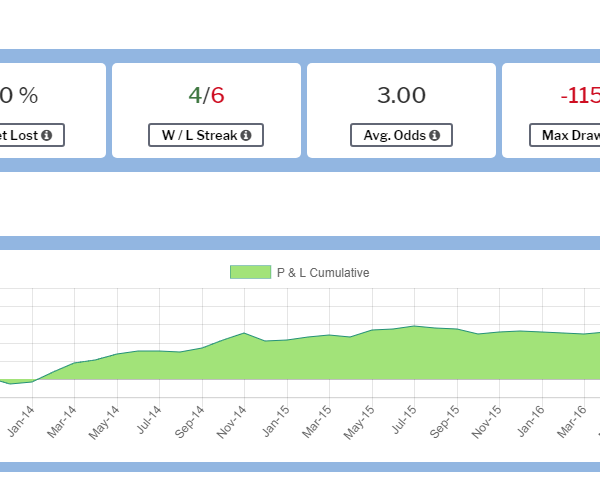Click the Bet Lost label button
The height and width of the screenshot is (487, 600).
click(32, 135)
